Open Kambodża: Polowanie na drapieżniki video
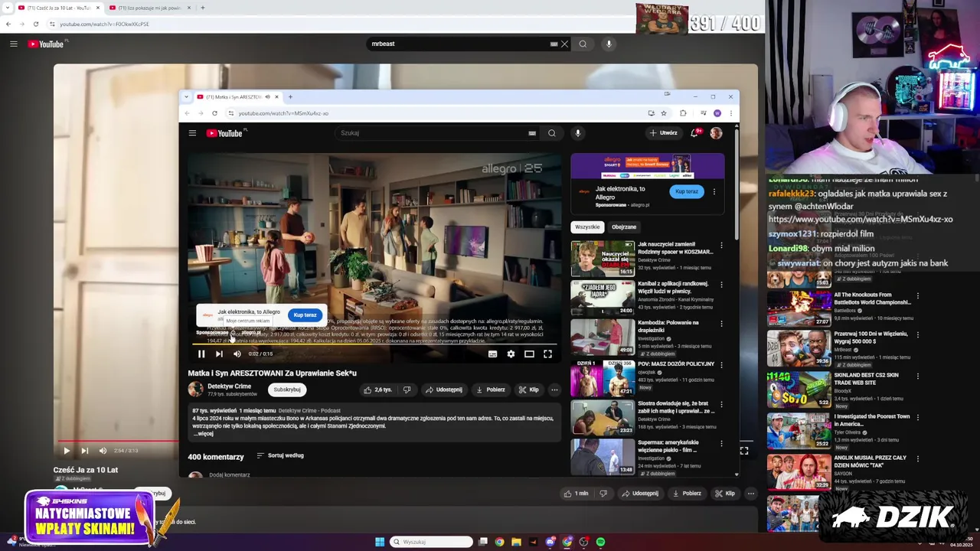 603,337
